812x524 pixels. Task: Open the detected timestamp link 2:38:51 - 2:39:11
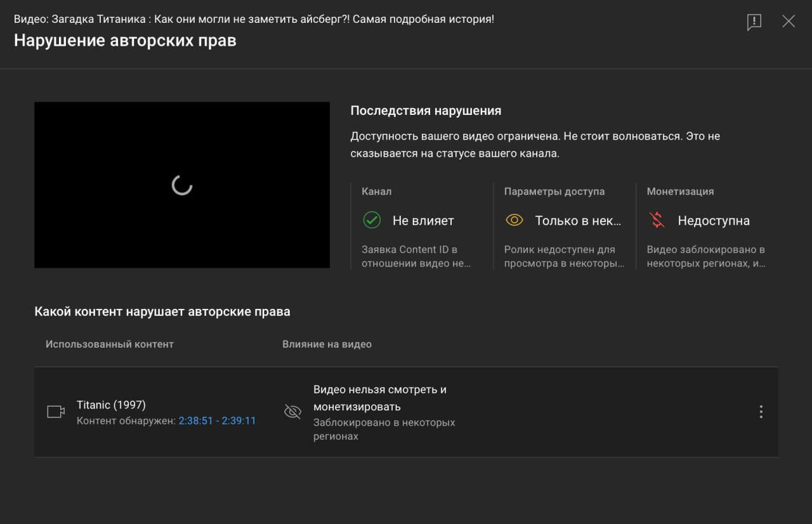click(217, 421)
